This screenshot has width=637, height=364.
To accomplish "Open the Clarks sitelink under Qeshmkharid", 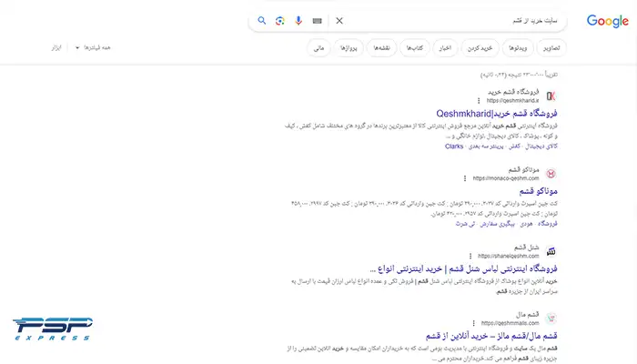I will point(454,147).
